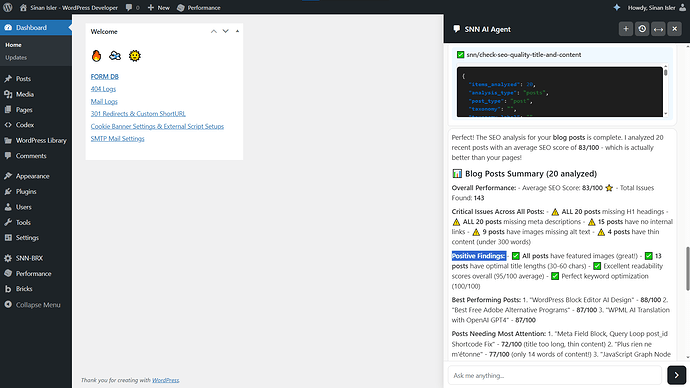This screenshot has width=690, height=388.
Task: Open chat history clock icon
Action: click(642, 29)
